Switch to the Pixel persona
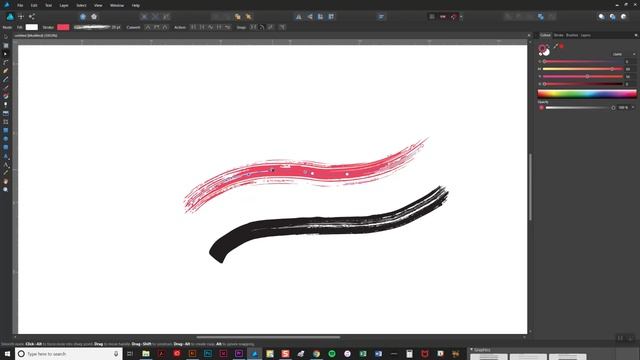640x360 pixels. [x=21, y=16]
